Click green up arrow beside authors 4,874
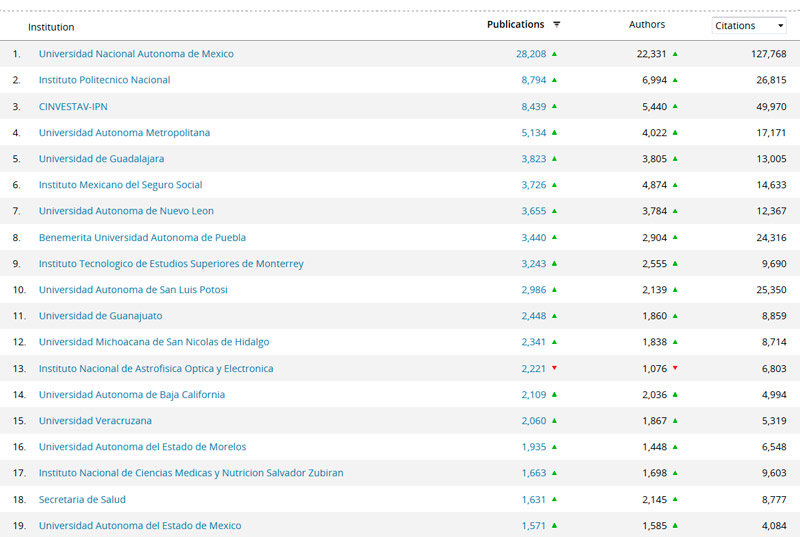 click(675, 185)
